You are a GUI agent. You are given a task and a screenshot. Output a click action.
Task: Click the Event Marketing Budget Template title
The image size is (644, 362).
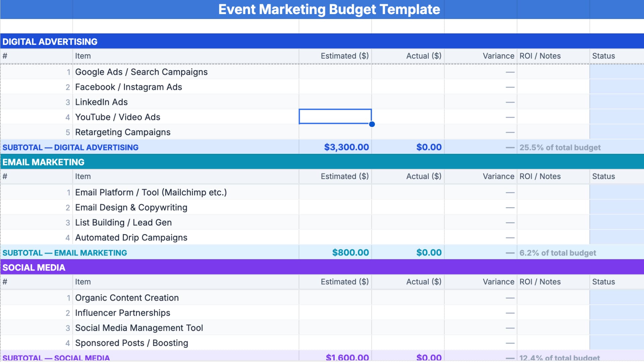(x=329, y=9)
